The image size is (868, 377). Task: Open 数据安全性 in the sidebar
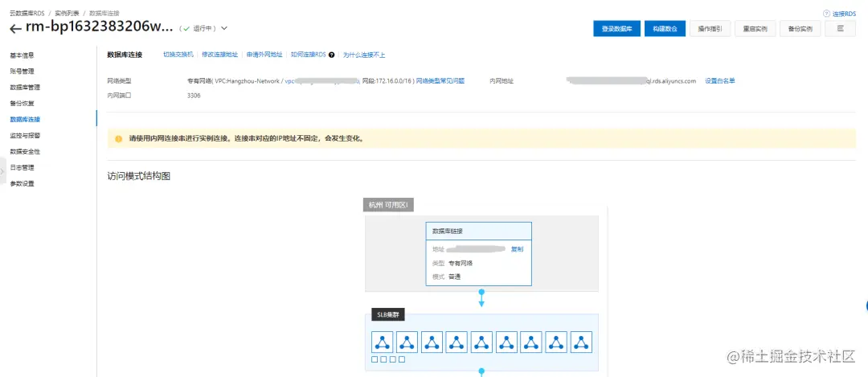click(25, 151)
